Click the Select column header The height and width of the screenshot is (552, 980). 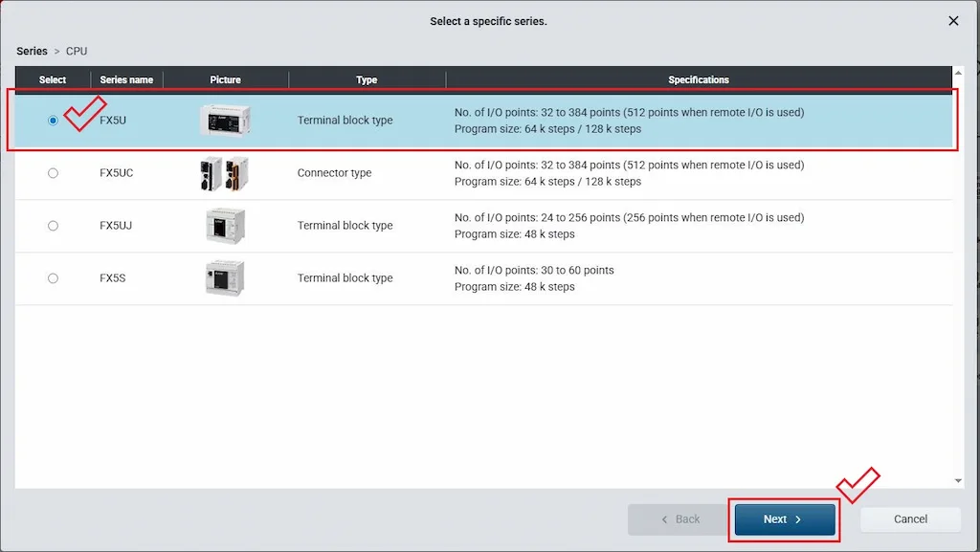click(53, 80)
